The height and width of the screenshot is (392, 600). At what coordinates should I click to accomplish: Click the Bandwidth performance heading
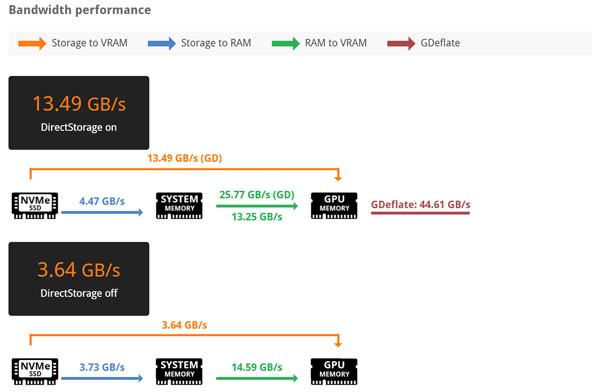pos(80,10)
